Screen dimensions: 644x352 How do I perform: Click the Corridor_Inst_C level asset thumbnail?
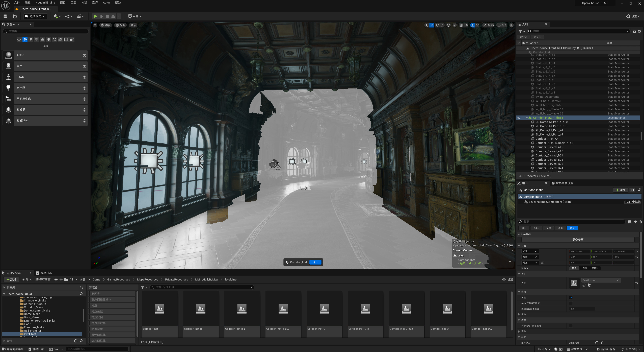pyautogui.click(x=324, y=309)
